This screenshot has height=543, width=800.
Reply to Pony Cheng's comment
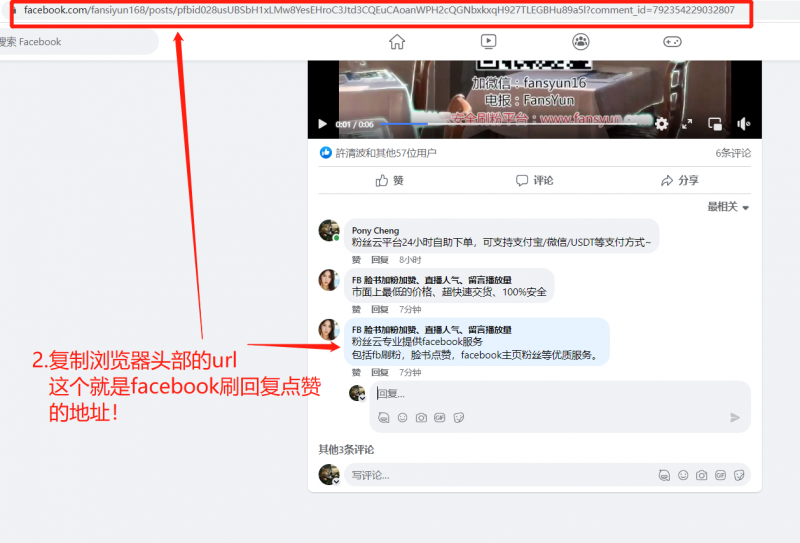point(380,260)
